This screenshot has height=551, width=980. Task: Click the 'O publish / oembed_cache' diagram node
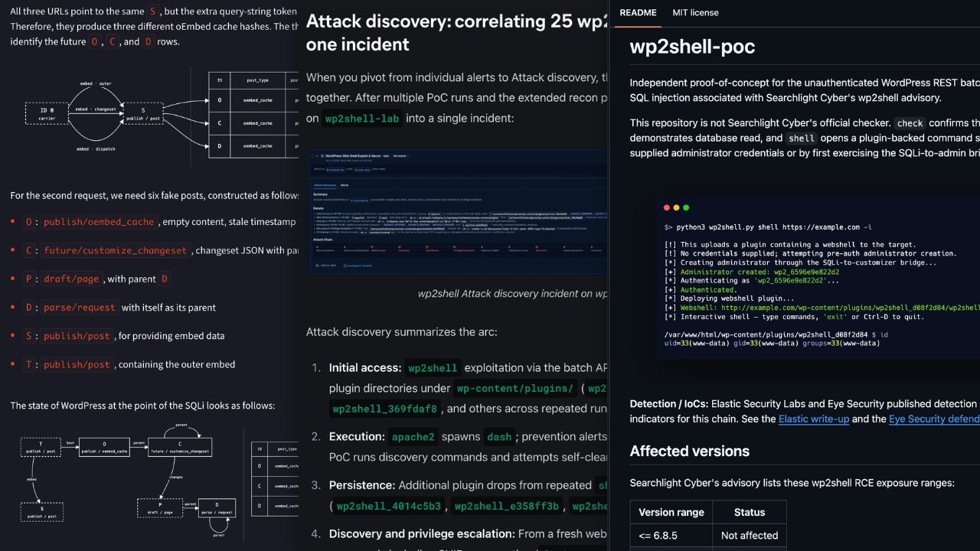point(103,447)
